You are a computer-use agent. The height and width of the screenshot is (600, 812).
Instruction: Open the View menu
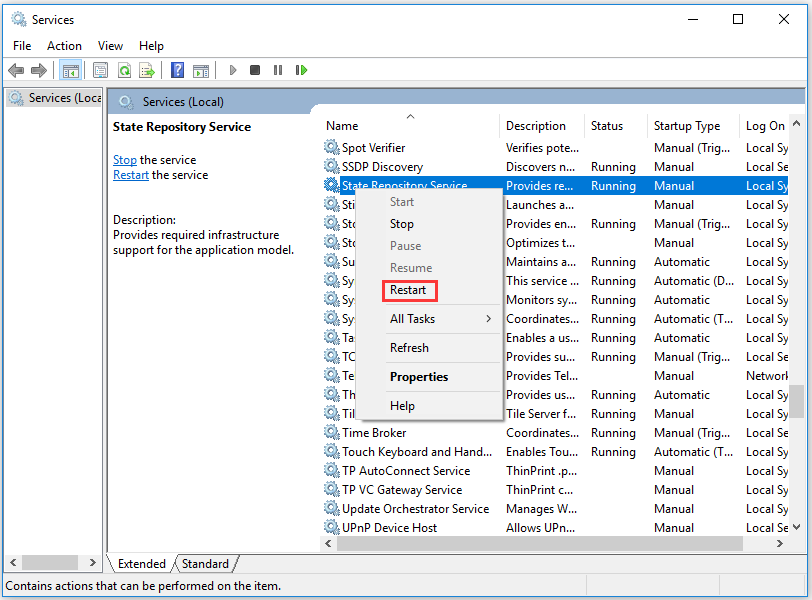[x=110, y=46]
